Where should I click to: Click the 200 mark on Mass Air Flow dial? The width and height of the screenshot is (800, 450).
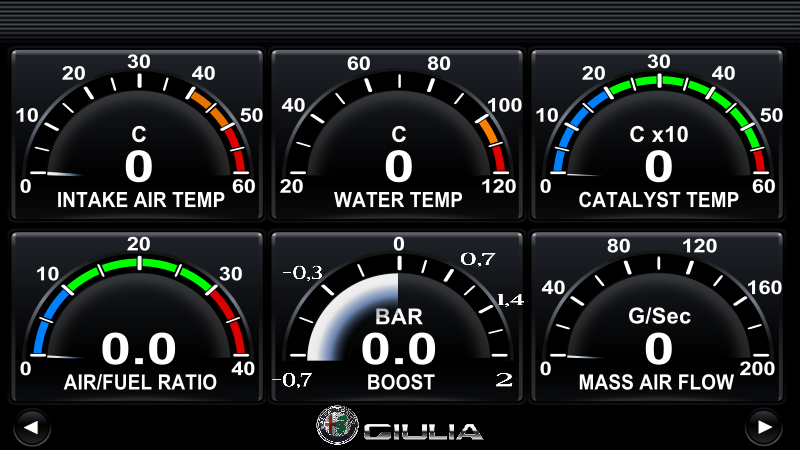pyautogui.click(x=758, y=368)
